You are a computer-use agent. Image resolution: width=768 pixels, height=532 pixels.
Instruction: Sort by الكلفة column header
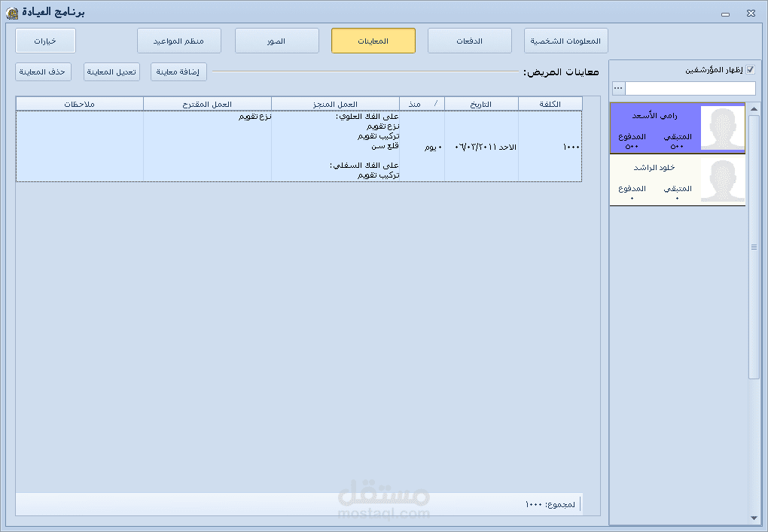click(x=550, y=104)
